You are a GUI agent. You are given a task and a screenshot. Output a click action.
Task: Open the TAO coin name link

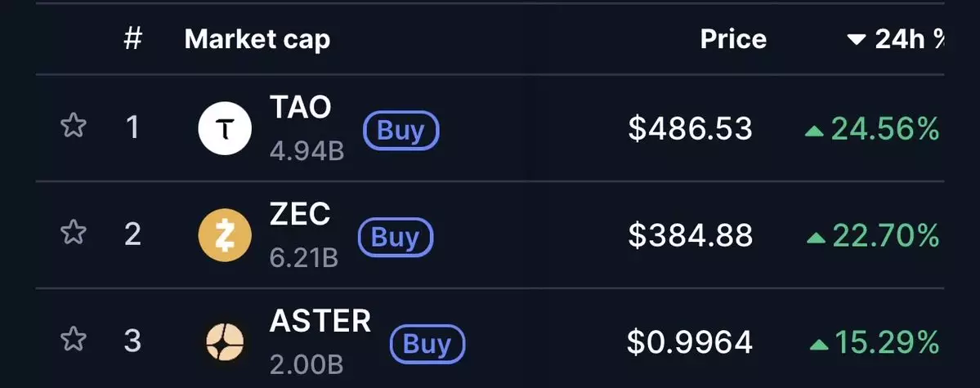(300, 108)
